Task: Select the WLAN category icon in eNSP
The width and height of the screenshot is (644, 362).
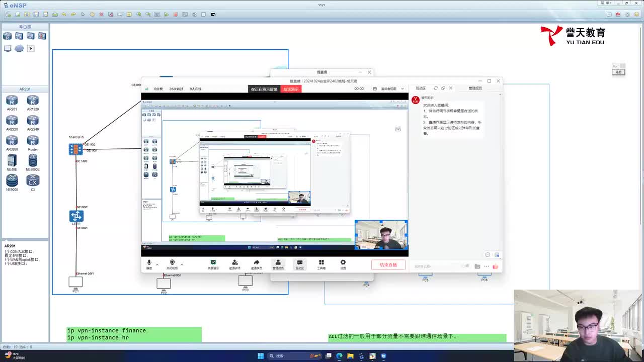Action: click(x=31, y=36)
